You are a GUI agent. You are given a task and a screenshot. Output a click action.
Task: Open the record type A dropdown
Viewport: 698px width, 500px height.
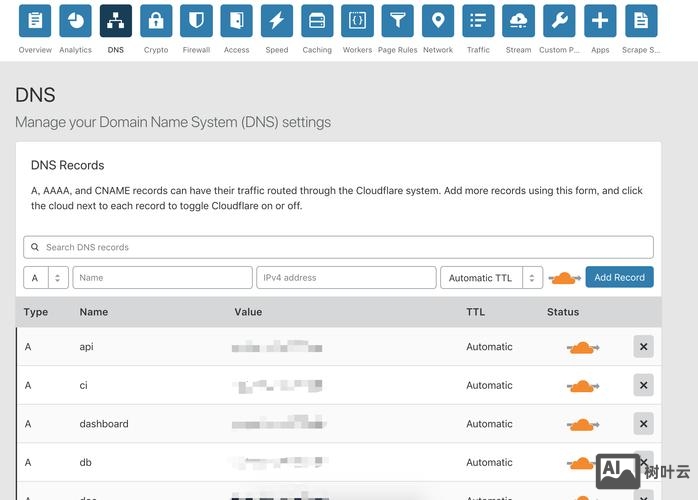[x=46, y=278]
